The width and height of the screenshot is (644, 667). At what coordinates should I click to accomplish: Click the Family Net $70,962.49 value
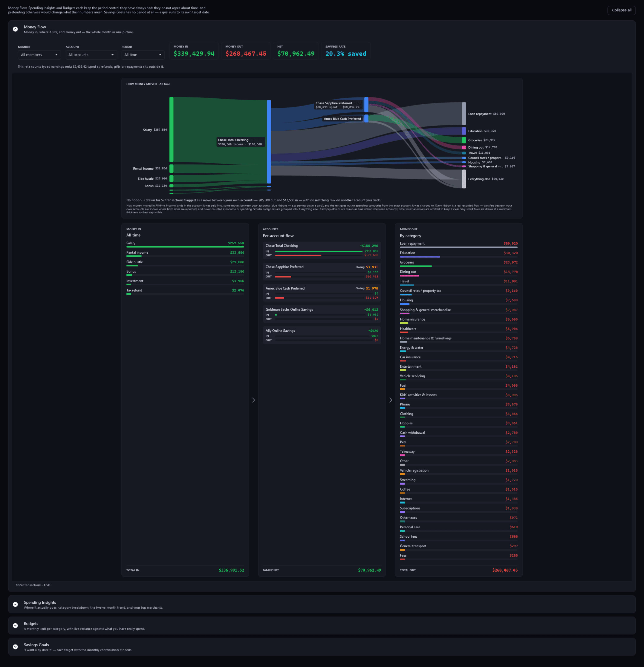(x=369, y=570)
